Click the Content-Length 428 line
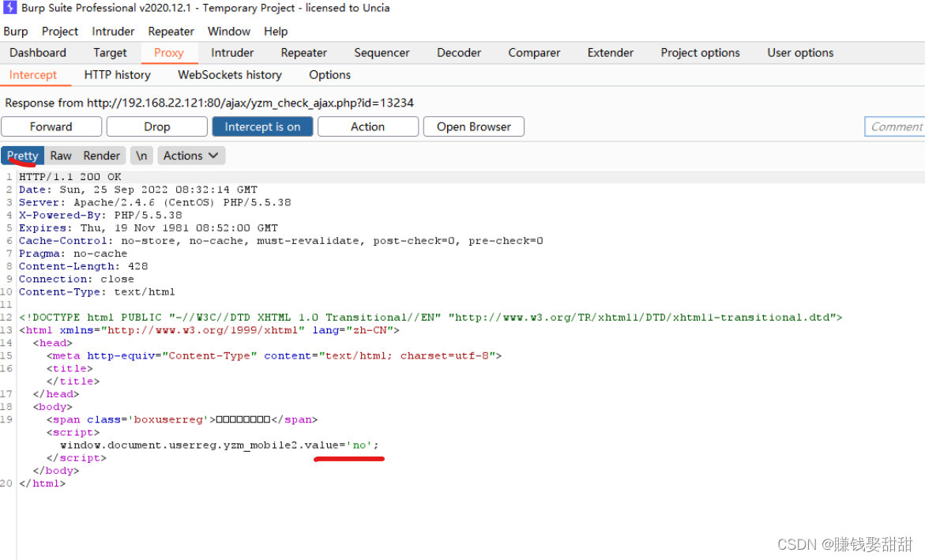 [83, 266]
